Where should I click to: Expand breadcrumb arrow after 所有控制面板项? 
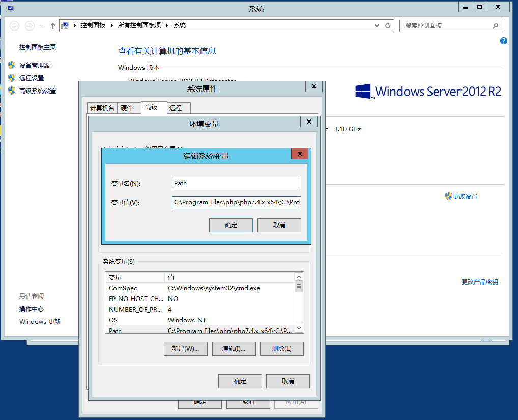(x=167, y=25)
